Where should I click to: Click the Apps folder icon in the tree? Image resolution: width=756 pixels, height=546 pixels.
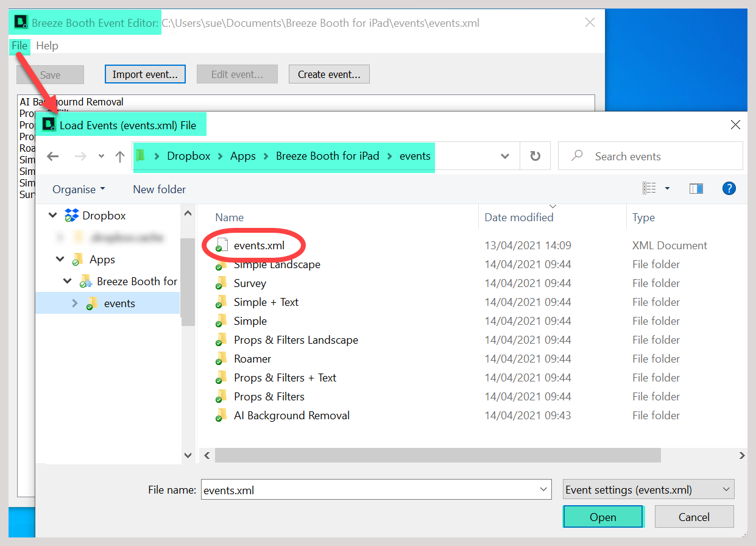77,260
